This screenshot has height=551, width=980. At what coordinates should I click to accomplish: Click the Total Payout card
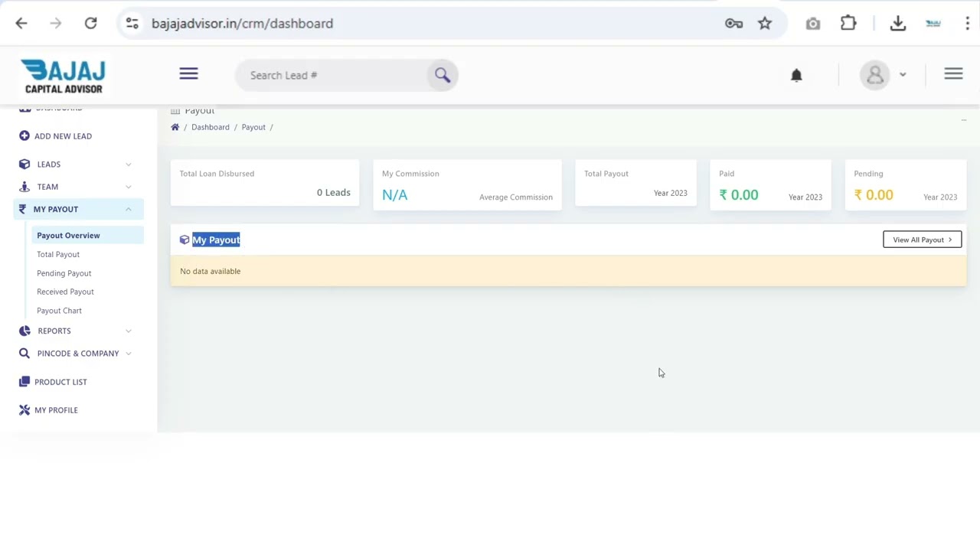635,184
